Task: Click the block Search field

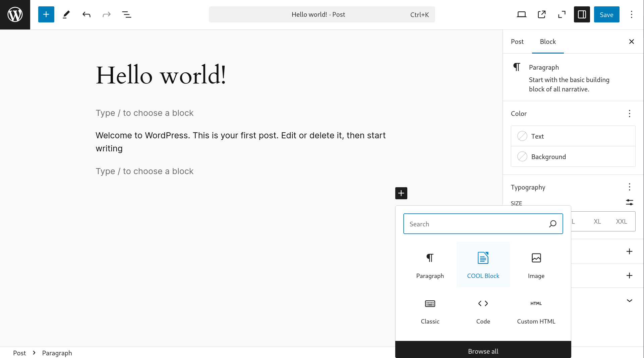Action: (x=476, y=224)
